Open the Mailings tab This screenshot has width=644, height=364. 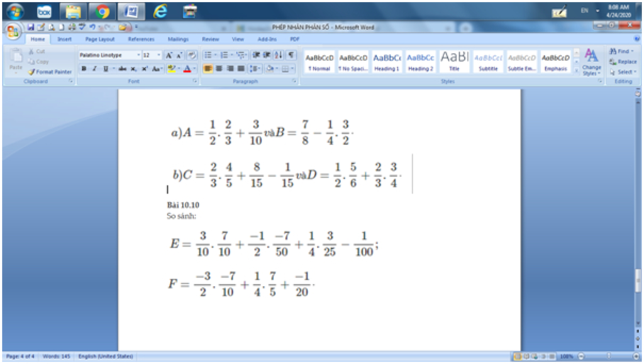point(178,40)
